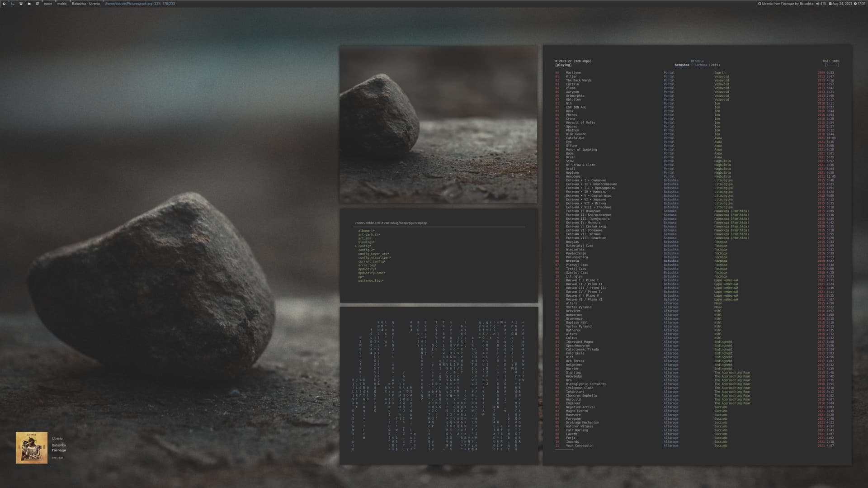
Task: Select 'mpdnotify.conf*' in the file browser
Action: coord(372,273)
